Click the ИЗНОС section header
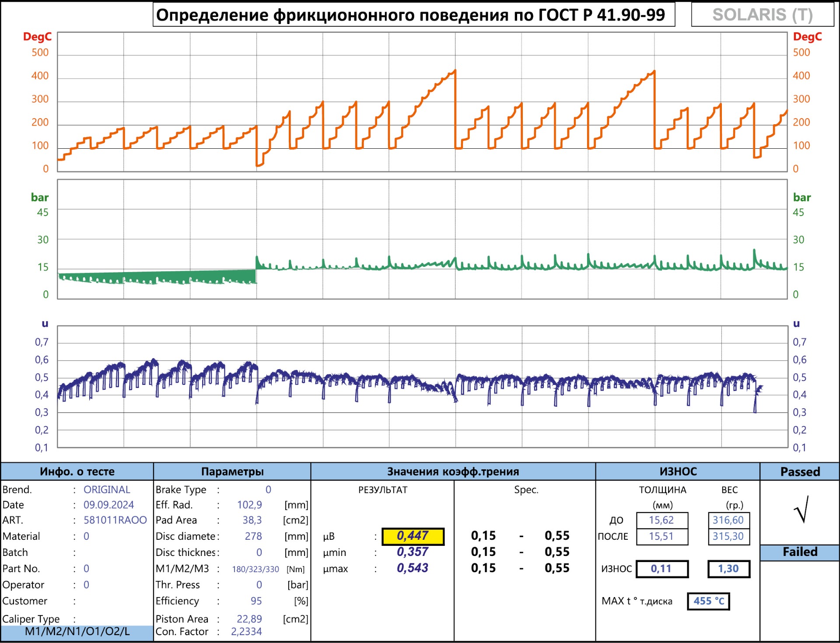This screenshot has height=643, width=840. pyautogui.click(x=678, y=472)
